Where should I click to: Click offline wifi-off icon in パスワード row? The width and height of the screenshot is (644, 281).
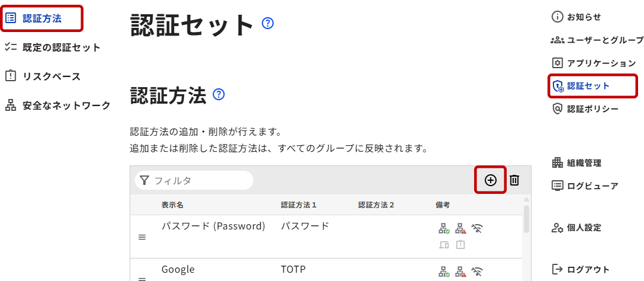point(477,228)
